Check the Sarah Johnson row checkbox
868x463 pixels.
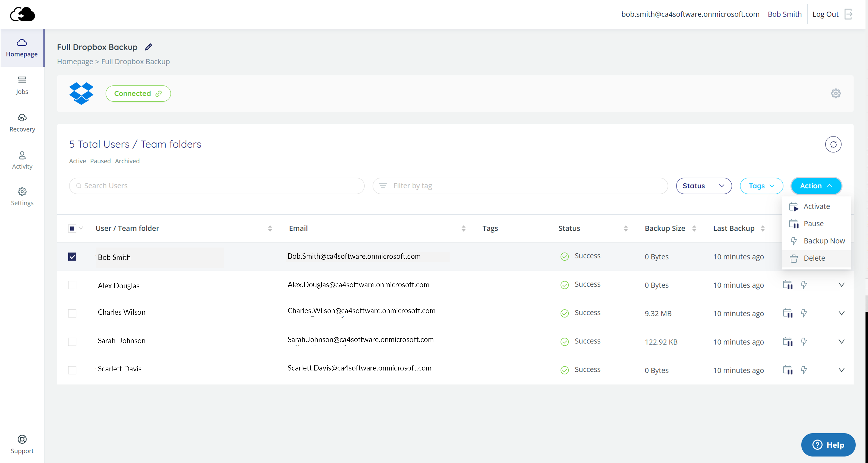(72, 342)
